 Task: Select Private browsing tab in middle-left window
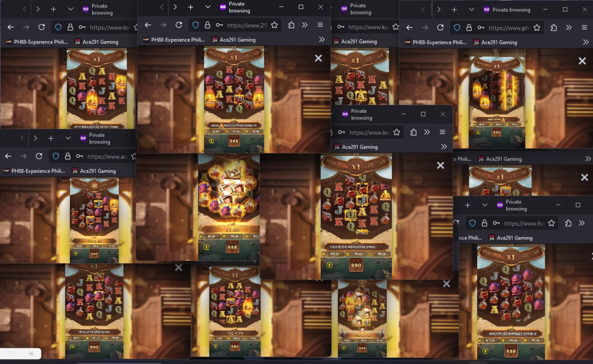tap(95, 138)
